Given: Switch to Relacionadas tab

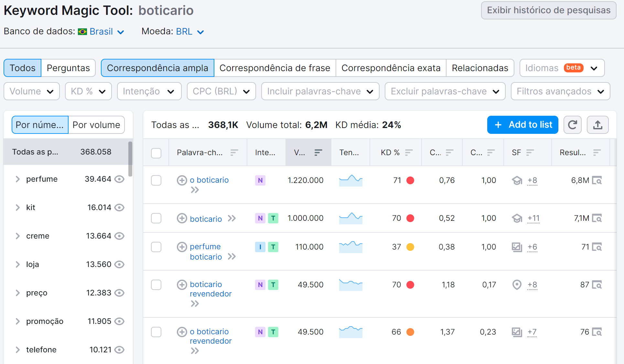Looking at the screenshot, I should 480,68.
